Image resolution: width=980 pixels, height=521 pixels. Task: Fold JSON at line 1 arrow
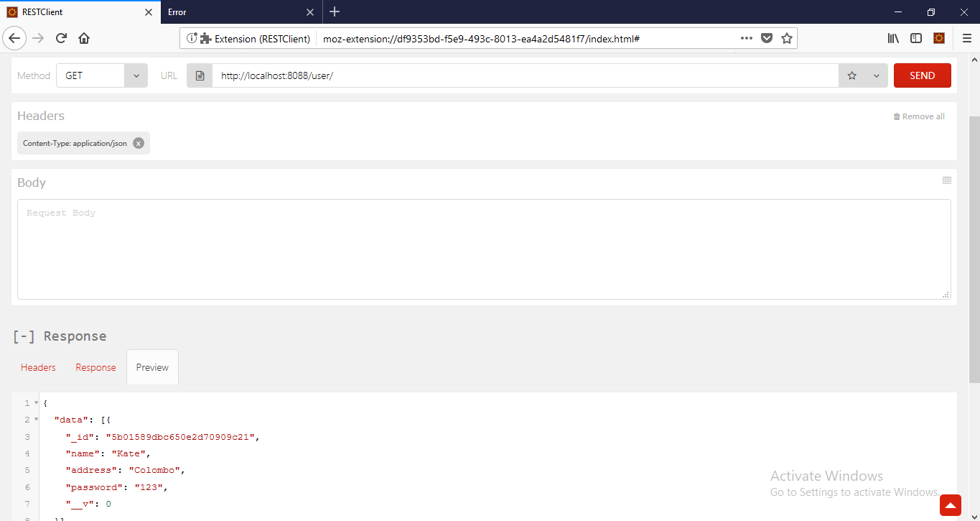(x=36, y=403)
